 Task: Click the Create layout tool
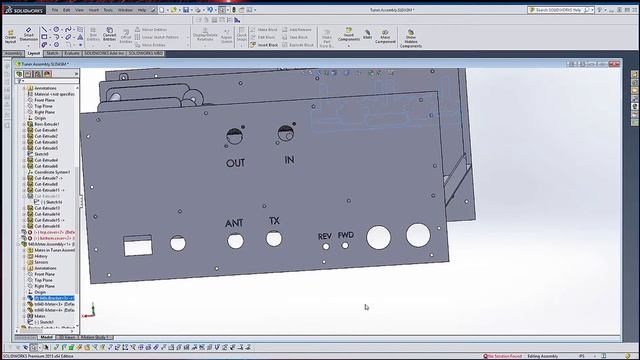(10, 36)
